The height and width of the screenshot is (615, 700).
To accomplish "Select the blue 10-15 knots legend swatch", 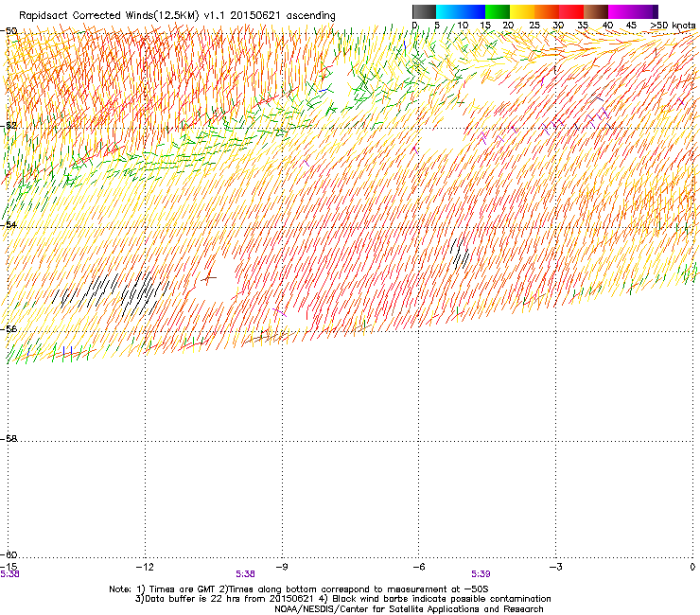I will click(473, 11).
